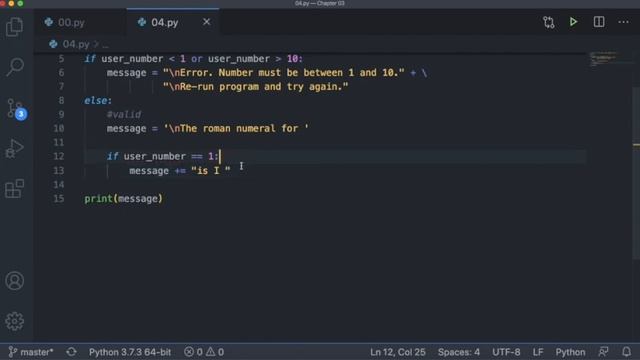Click 'The roman numeral for' string

pos(236,129)
